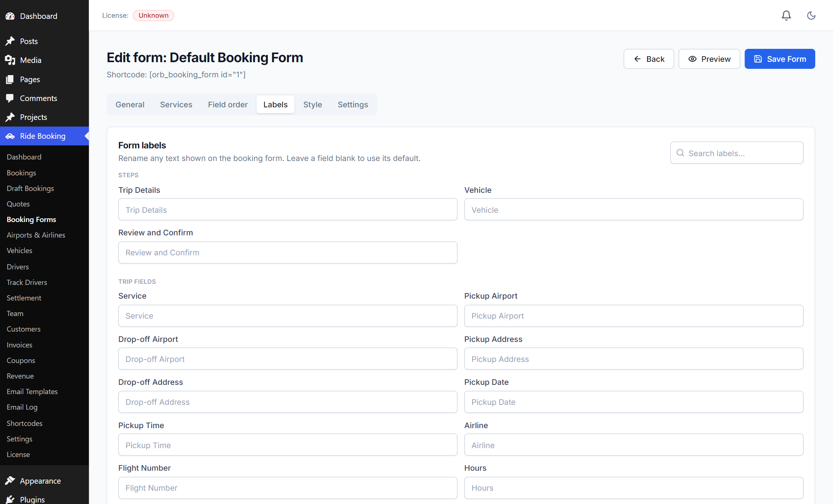
Task: Open the Style tab
Action: [x=312, y=104]
